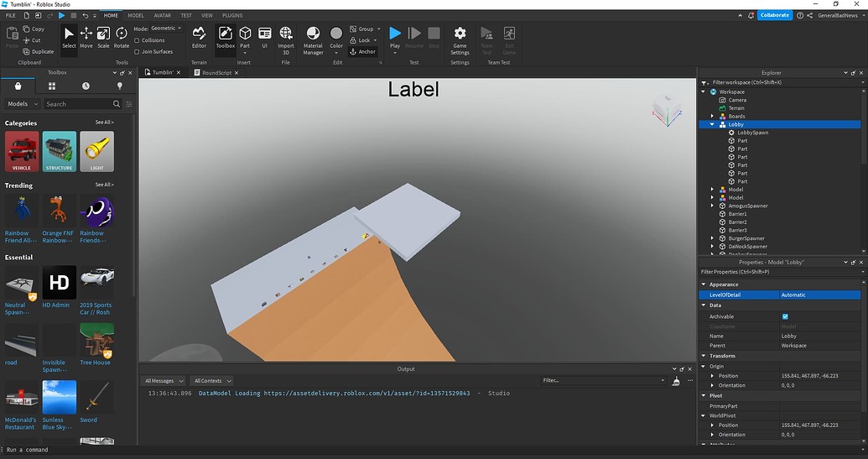Click the share icon near username
The width and height of the screenshot is (868, 459).
pyautogui.click(x=810, y=15)
